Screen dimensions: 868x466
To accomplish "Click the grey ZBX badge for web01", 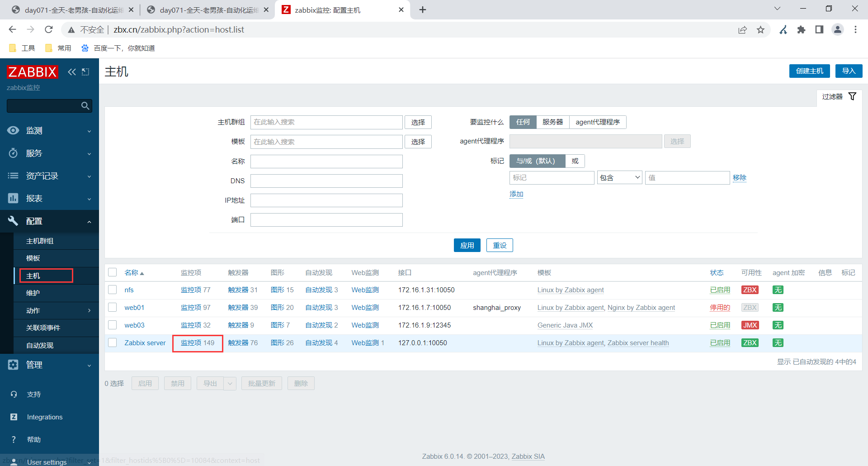I will coord(750,308).
